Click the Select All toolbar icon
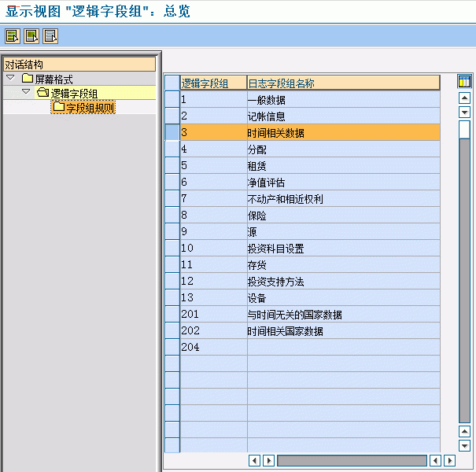Screen dimensions: 476x472 pyautogui.click(x=13, y=36)
